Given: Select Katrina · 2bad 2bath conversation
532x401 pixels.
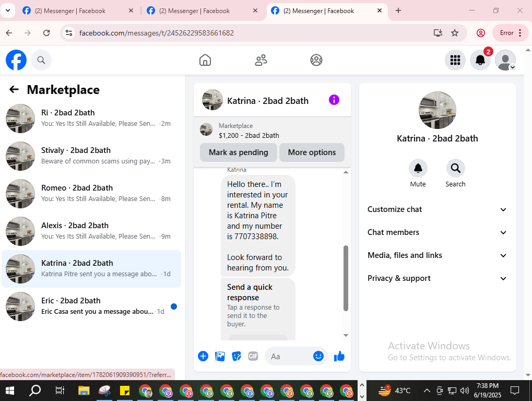Looking at the screenshot, I should 91,269.
